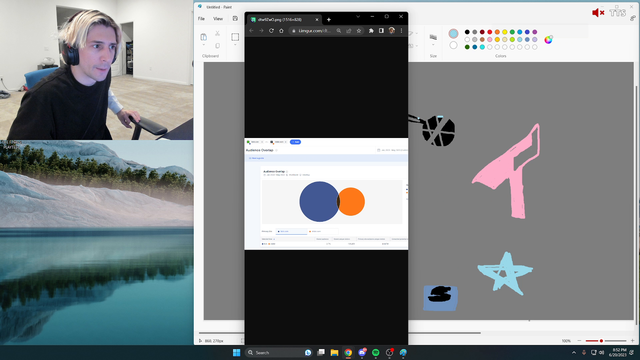Viewport: 640px width, 360px height.
Task: Open Chrome's tab search chevron
Action: click(x=358, y=17)
